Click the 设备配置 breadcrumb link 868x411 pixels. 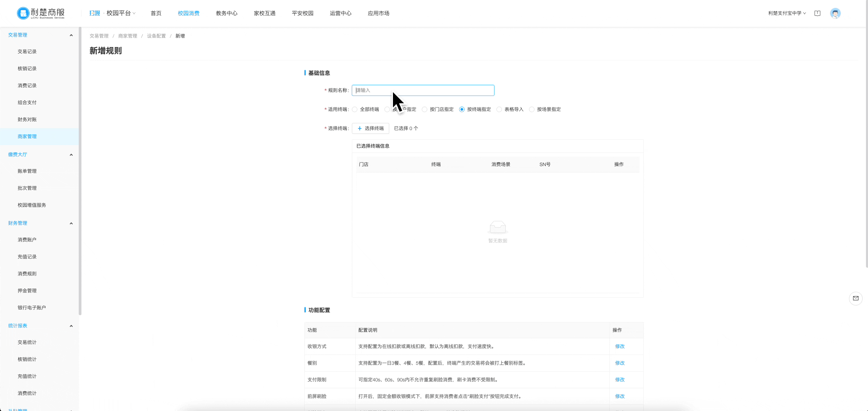click(x=156, y=36)
